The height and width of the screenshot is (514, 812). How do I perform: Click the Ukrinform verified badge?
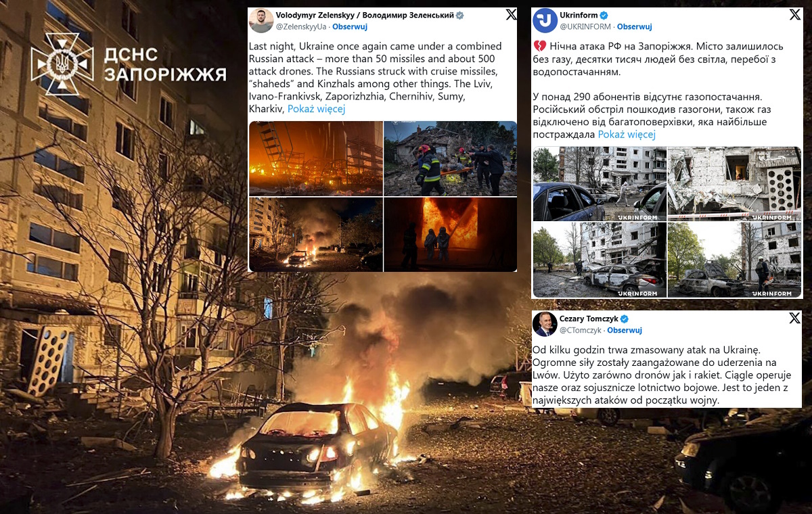click(x=604, y=15)
